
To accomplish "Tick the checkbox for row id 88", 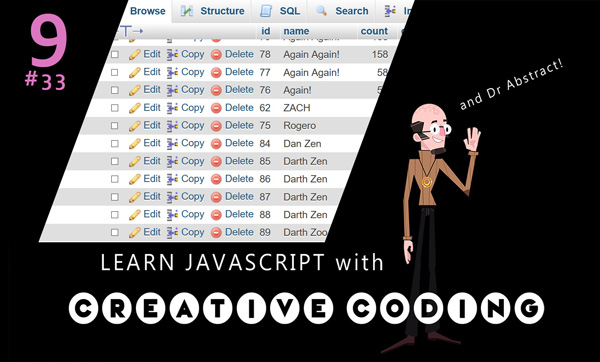I will [x=115, y=214].
